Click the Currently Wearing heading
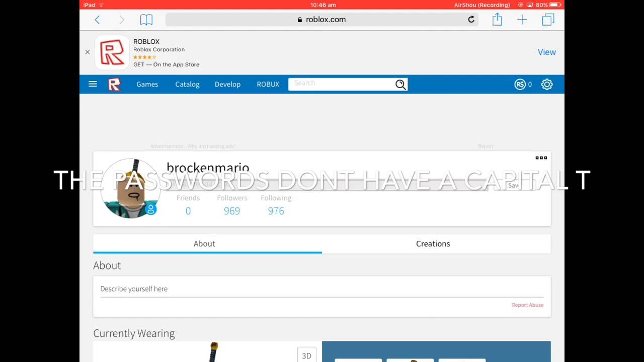Screen dimensions: 644x362 (134, 333)
